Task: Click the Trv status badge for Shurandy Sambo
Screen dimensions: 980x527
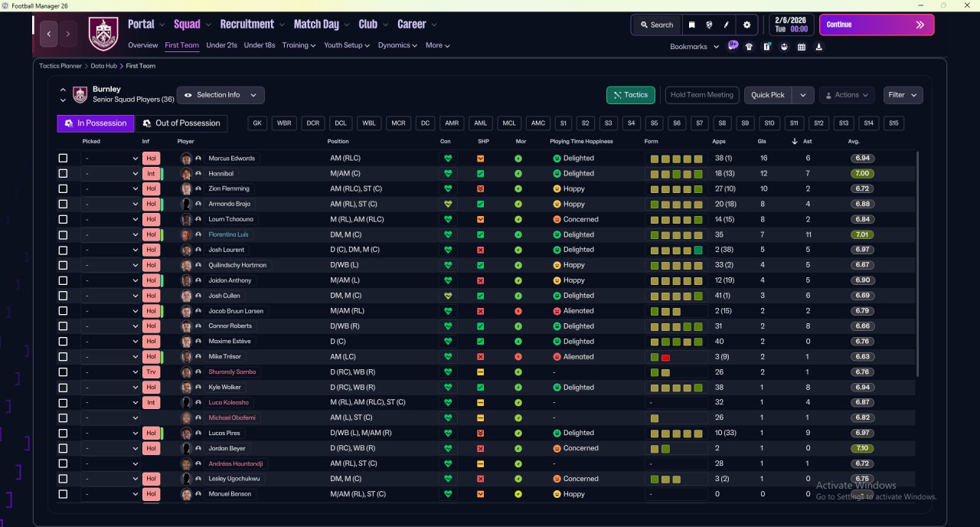Action: (x=151, y=372)
